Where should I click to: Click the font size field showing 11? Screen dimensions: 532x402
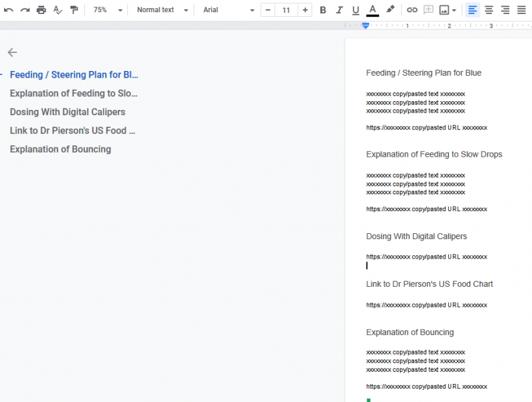[x=286, y=10]
